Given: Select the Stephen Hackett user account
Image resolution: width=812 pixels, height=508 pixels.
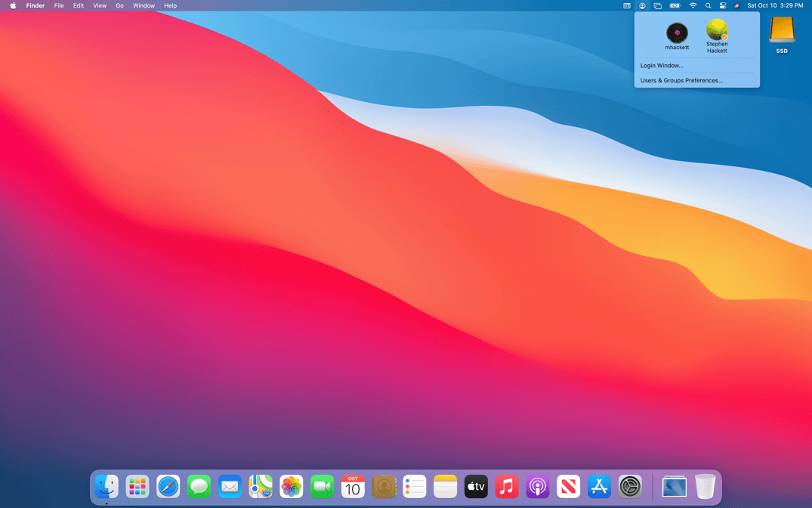Looking at the screenshot, I should click(717, 36).
